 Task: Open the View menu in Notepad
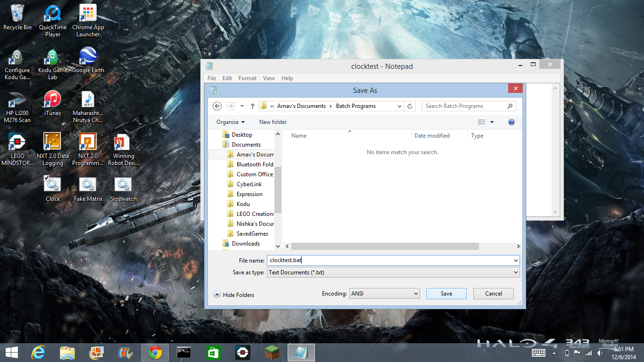pyautogui.click(x=269, y=78)
